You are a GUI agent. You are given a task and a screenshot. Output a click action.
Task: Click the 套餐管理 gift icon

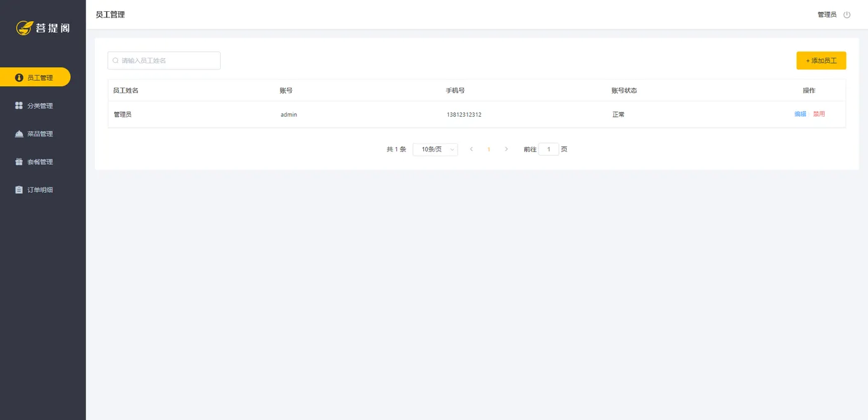click(x=19, y=161)
